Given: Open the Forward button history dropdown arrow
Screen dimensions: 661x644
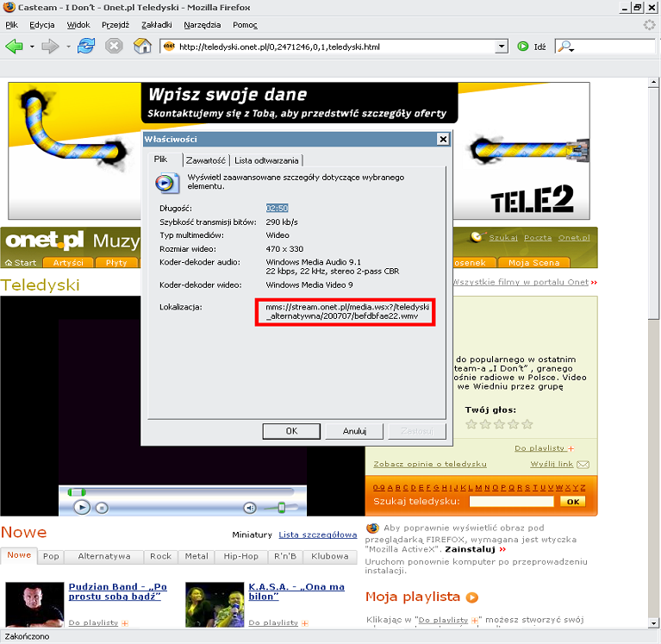Looking at the screenshot, I should [x=68, y=47].
